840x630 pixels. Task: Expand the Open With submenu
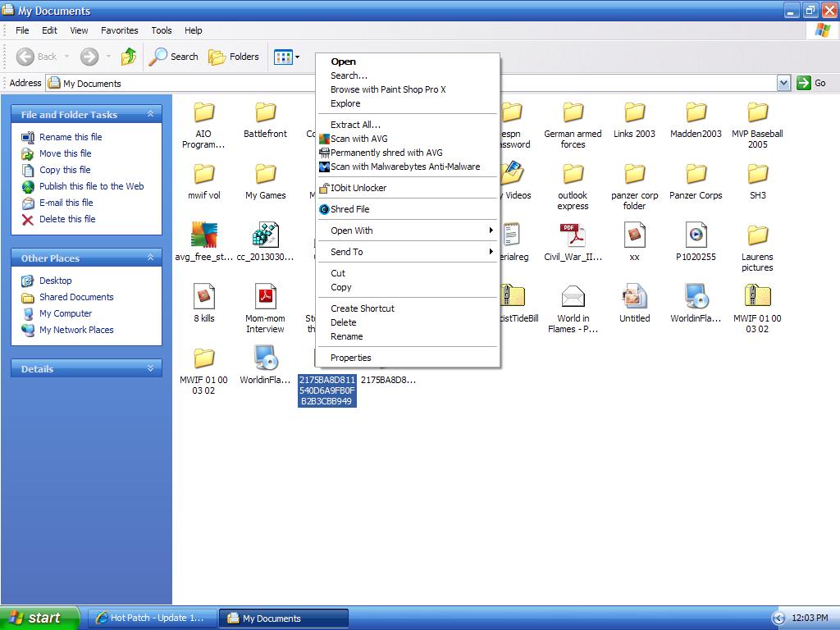408,231
